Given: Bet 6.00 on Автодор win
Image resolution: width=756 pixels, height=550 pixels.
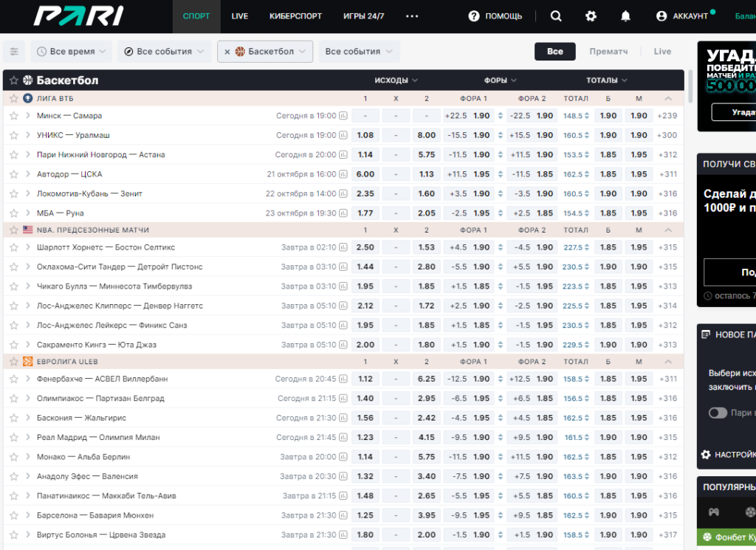Looking at the screenshot, I should click(x=365, y=174).
